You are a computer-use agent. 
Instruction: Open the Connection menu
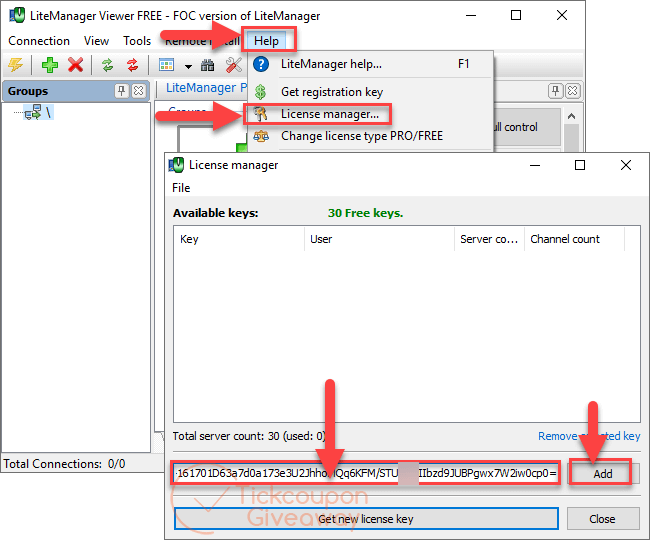tap(39, 41)
